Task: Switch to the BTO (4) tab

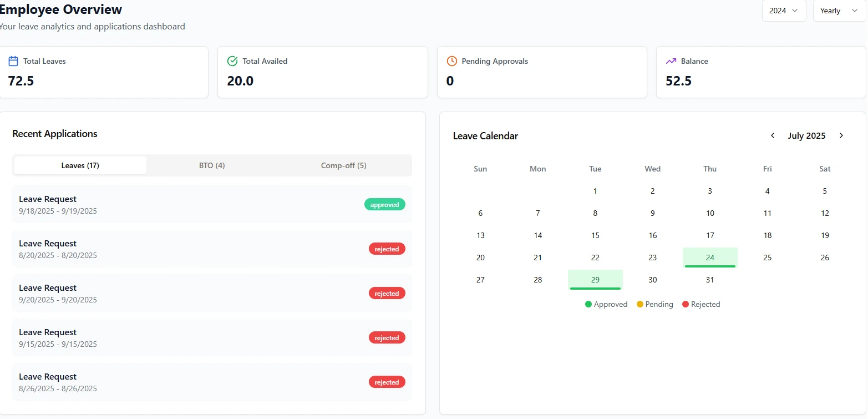Action: pos(212,165)
